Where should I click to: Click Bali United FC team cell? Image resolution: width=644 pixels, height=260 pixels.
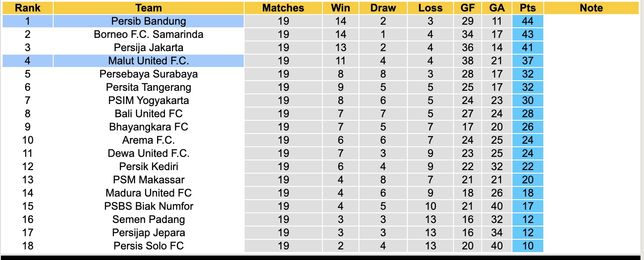[149, 114]
